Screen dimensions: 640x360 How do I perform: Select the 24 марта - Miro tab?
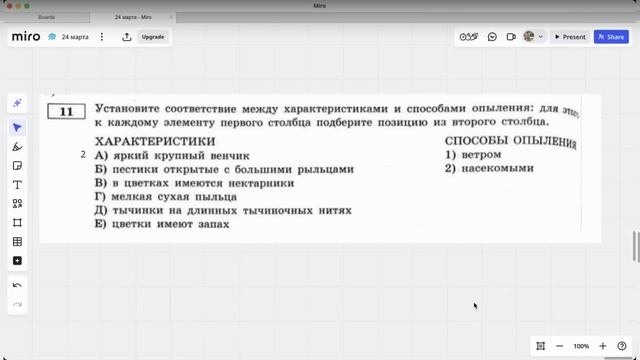(133, 17)
